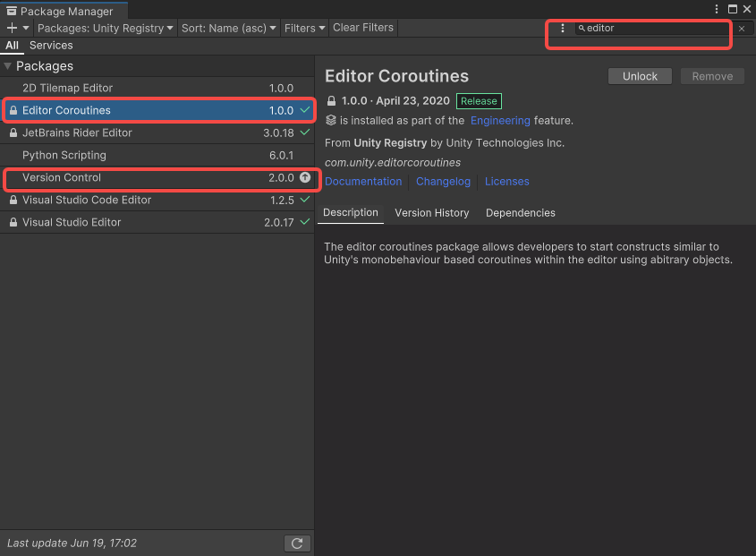Click version 6.0.1 on Python Scripting row
Screen dimensions: 756x556
click(x=281, y=156)
